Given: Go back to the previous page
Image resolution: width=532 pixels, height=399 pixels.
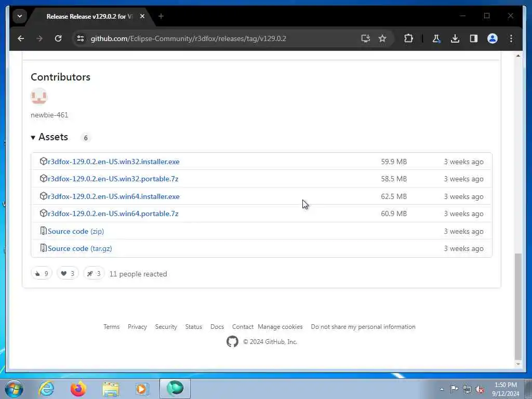Looking at the screenshot, I should [x=21, y=38].
